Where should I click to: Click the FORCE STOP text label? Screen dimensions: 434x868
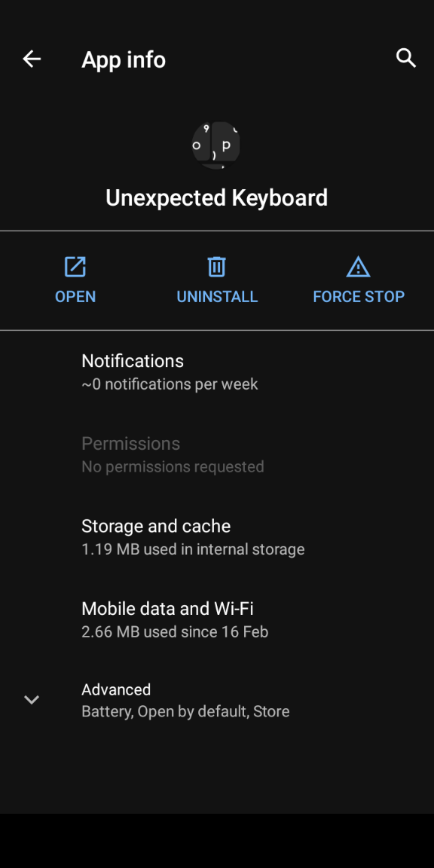tap(359, 297)
